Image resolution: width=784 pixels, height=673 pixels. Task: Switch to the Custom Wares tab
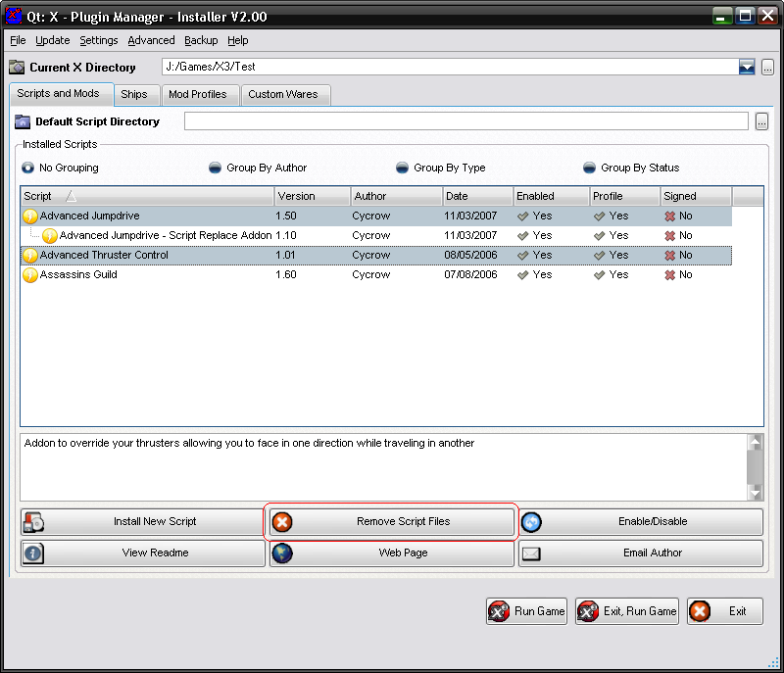285,95
